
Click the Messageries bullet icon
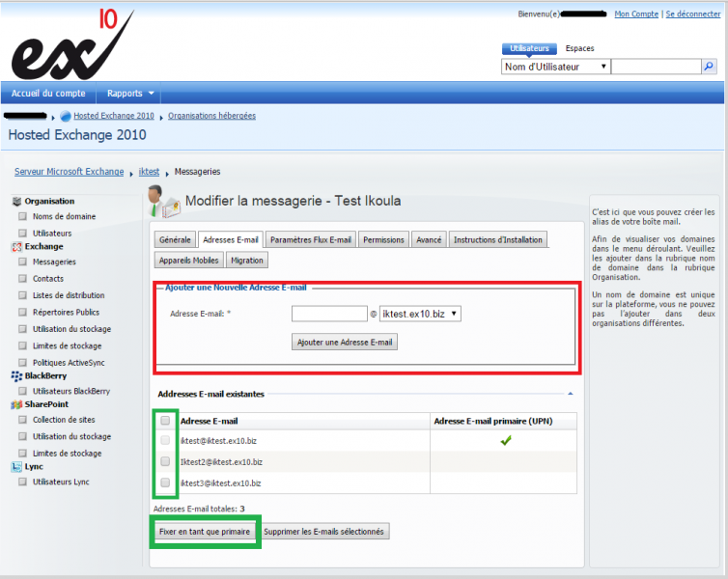tap(22, 262)
